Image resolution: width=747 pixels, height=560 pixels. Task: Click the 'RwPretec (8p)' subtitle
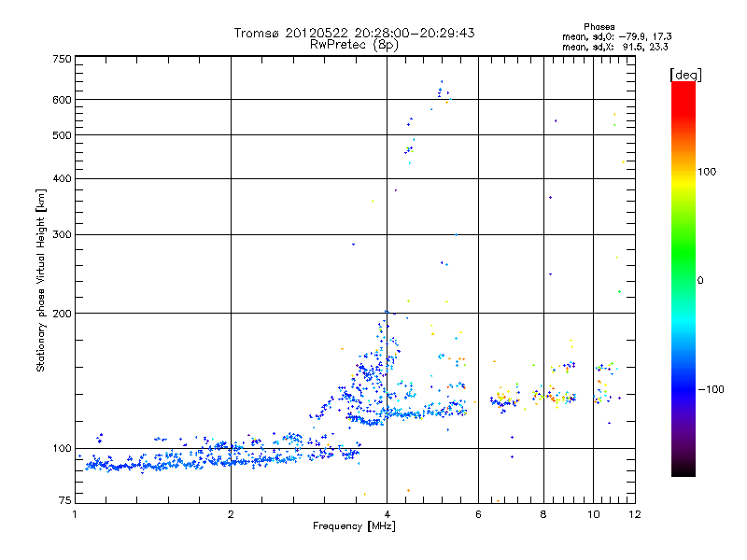tap(354, 45)
